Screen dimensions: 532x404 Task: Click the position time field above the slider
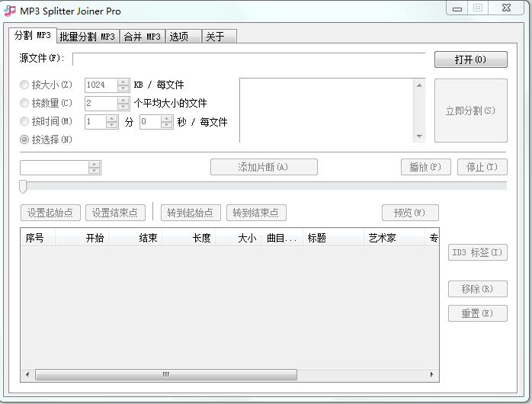pyautogui.click(x=54, y=168)
